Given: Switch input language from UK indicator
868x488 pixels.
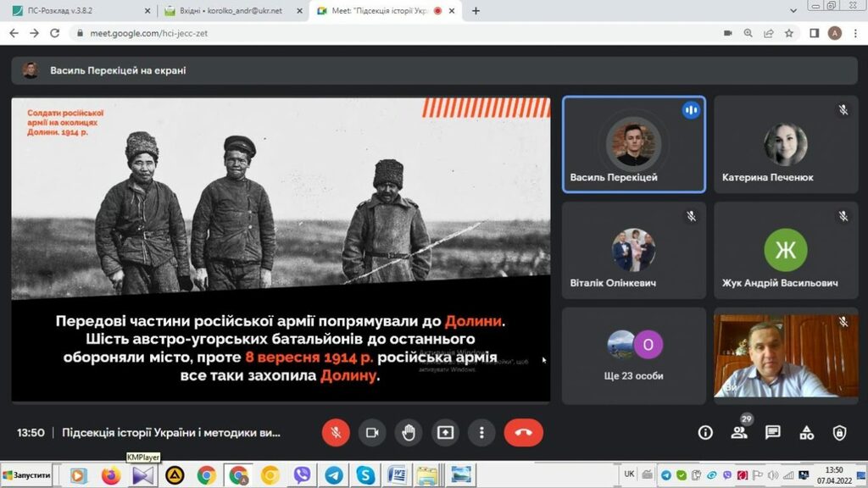Looking at the screenshot, I should point(629,474).
